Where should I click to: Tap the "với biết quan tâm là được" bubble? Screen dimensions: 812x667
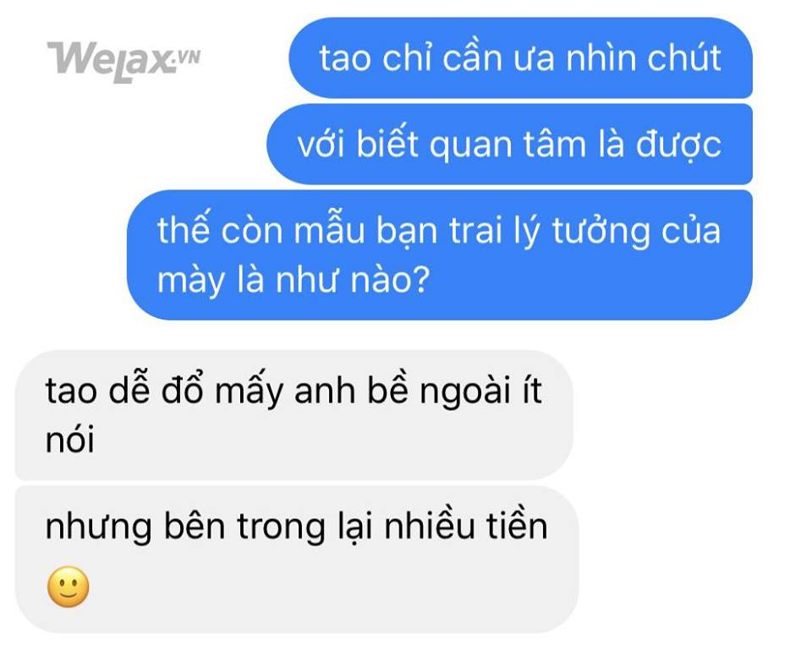(509, 144)
